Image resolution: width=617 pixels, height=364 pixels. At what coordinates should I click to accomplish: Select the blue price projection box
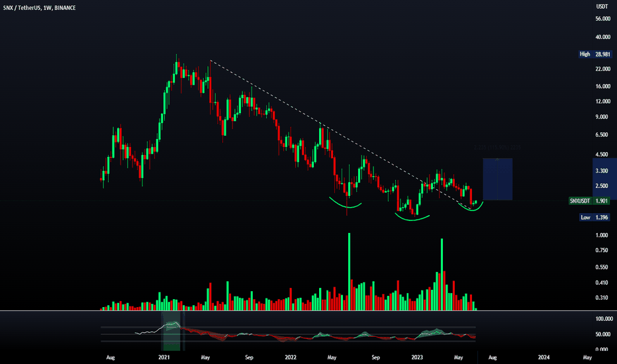[497, 179]
